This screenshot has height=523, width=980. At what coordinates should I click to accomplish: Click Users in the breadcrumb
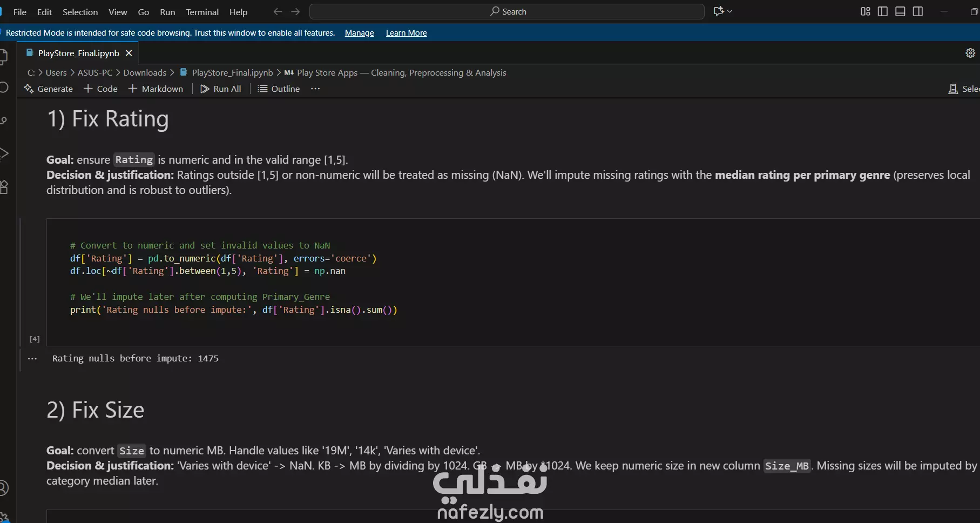coord(56,72)
